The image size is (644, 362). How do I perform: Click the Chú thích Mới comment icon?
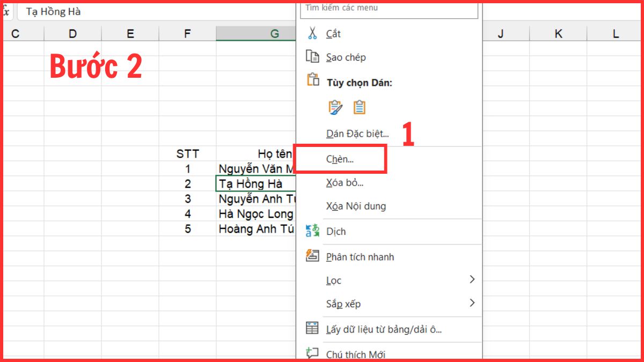[312, 352]
